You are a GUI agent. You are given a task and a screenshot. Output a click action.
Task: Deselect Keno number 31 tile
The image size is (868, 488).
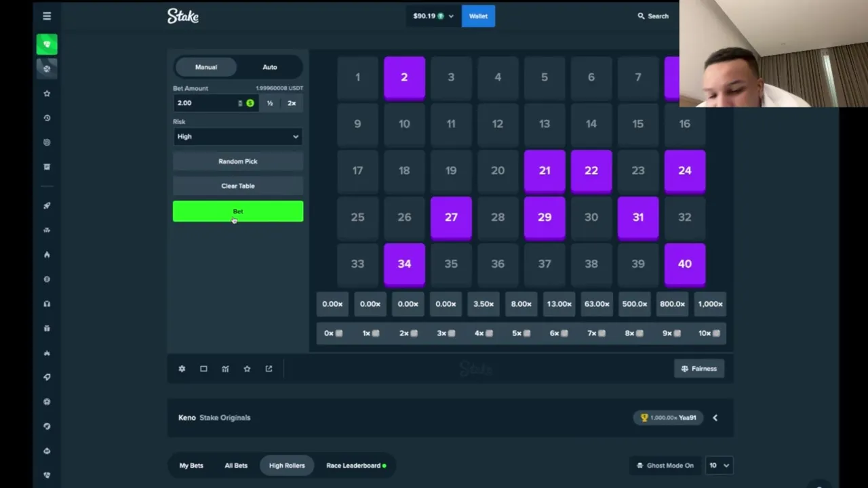click(638, 218)
